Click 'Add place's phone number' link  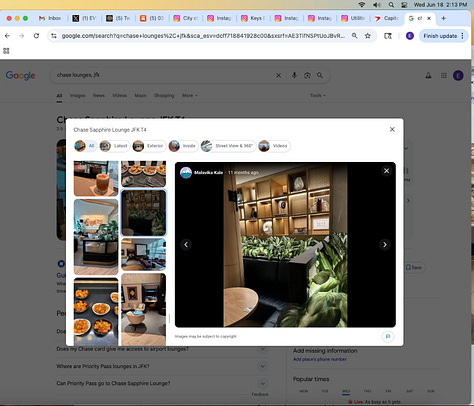pyautogui.click(x=320, y=359)
